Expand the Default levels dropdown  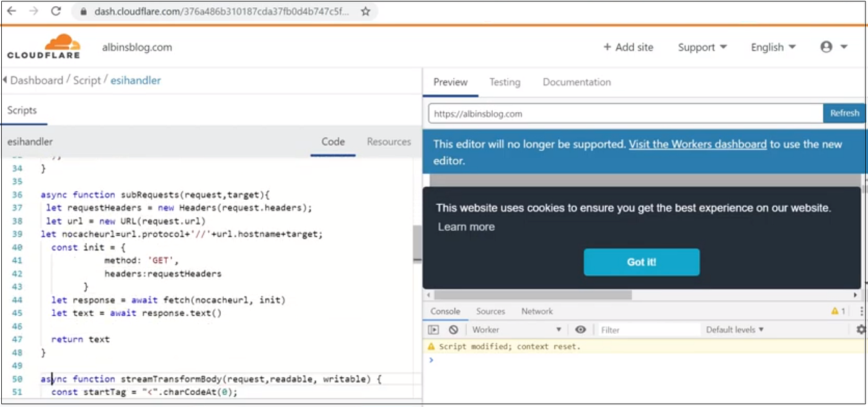[x=735, y=329]
